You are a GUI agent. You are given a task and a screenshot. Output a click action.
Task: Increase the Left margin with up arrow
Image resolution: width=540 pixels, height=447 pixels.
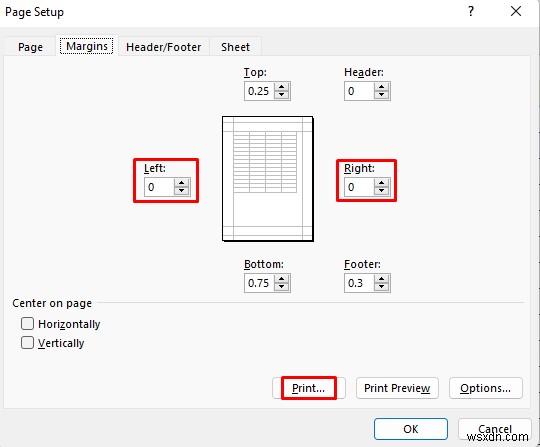coord(181,183)
